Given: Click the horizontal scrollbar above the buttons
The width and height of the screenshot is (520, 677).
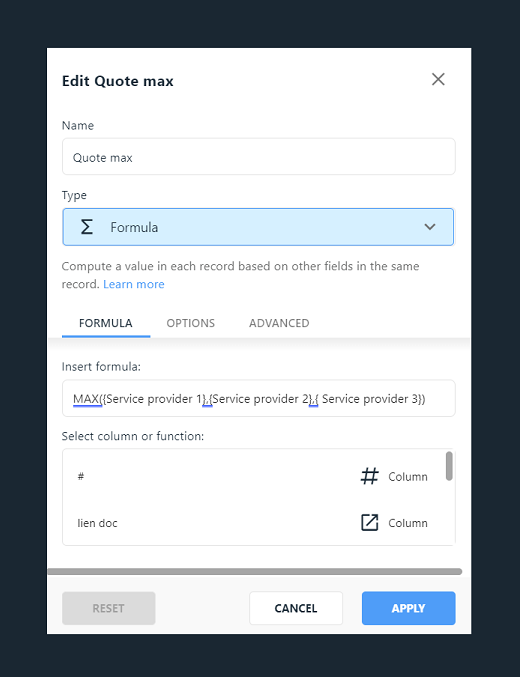Looking at the screenshot, I should (254, 571).
